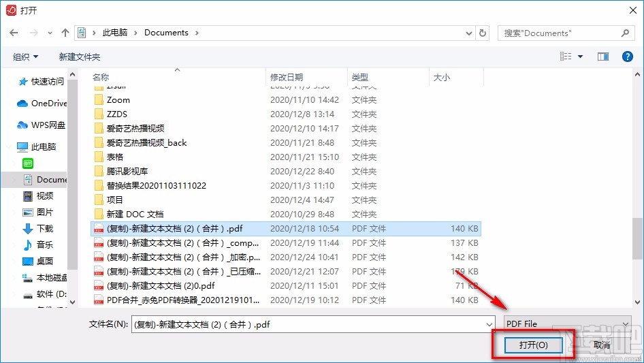Select Documents in the sidebar

coord(44,180)
